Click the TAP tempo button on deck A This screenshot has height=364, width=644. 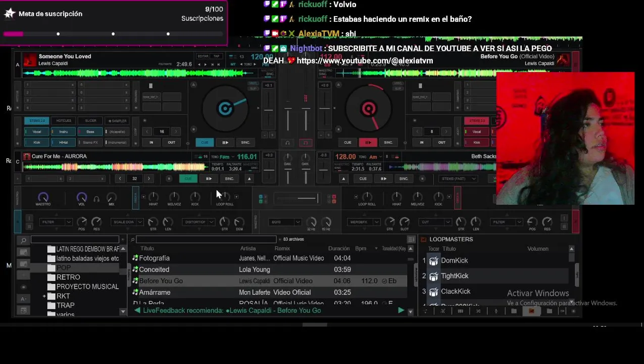[x=217, y=56]
